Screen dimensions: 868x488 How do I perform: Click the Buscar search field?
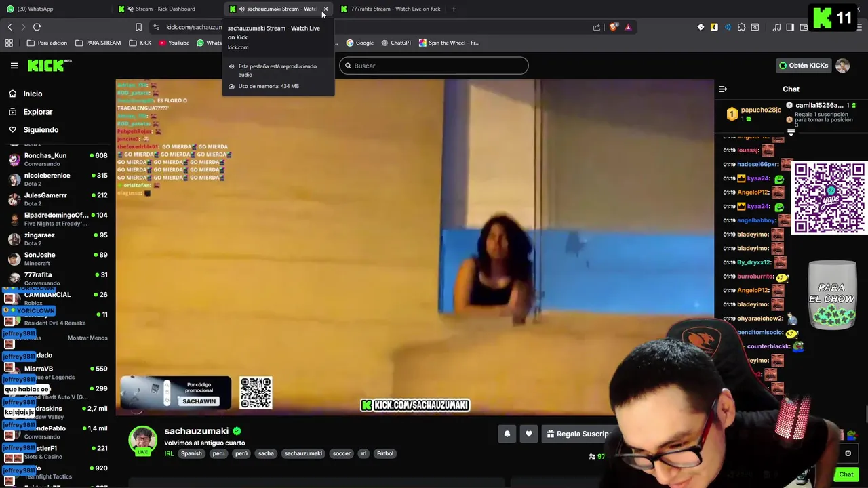coord(434,66)
